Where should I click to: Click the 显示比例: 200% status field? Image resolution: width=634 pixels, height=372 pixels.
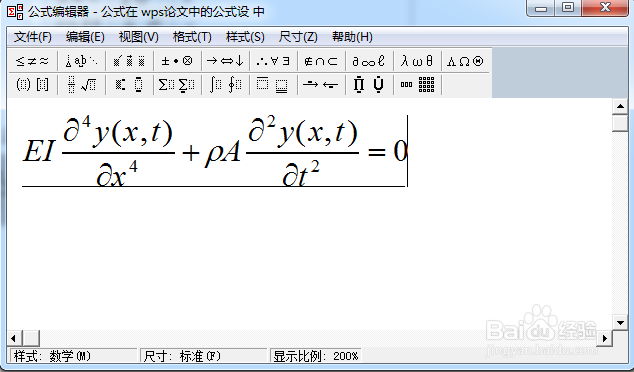[316, 356]
